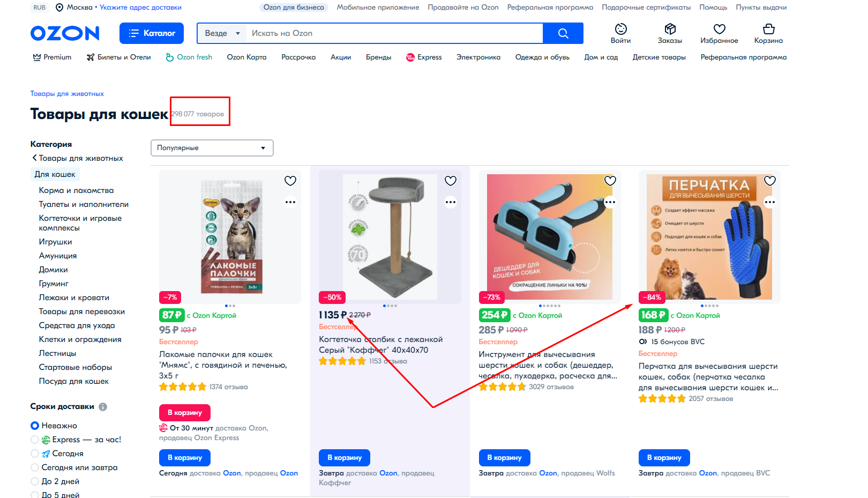Open Подарочные сертификаты link
This screenshot has height=498, width=868.
(x=646, y=8)
